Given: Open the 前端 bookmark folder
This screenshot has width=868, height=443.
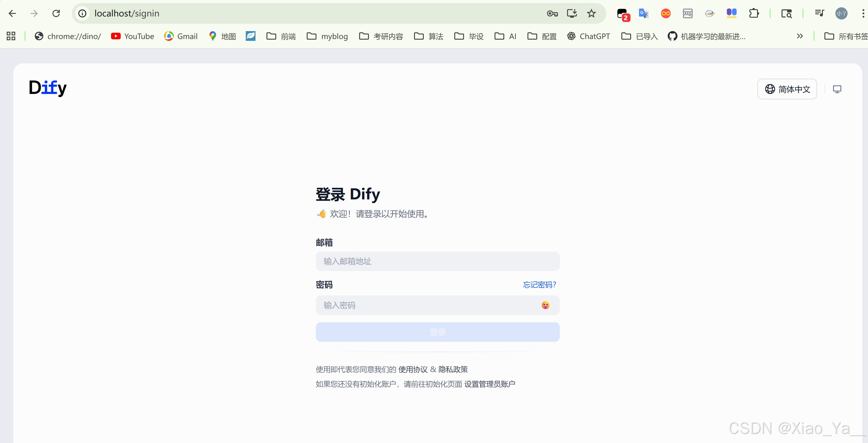Looking at the screenshot, I should [x=281, y=36].
